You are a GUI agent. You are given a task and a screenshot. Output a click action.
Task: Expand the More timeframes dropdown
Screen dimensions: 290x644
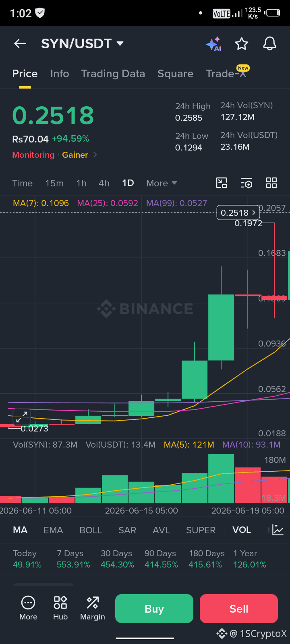pyautogui.click(x=162, y=183)
